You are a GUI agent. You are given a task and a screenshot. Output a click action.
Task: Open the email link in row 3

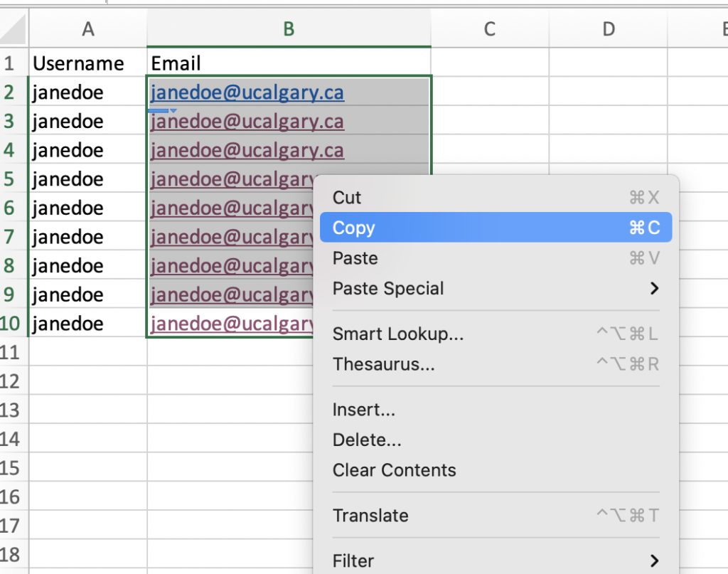click(247, 121)
